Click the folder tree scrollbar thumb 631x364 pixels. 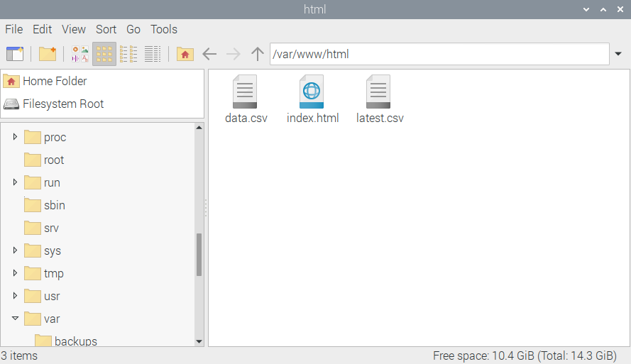[199, 255]
